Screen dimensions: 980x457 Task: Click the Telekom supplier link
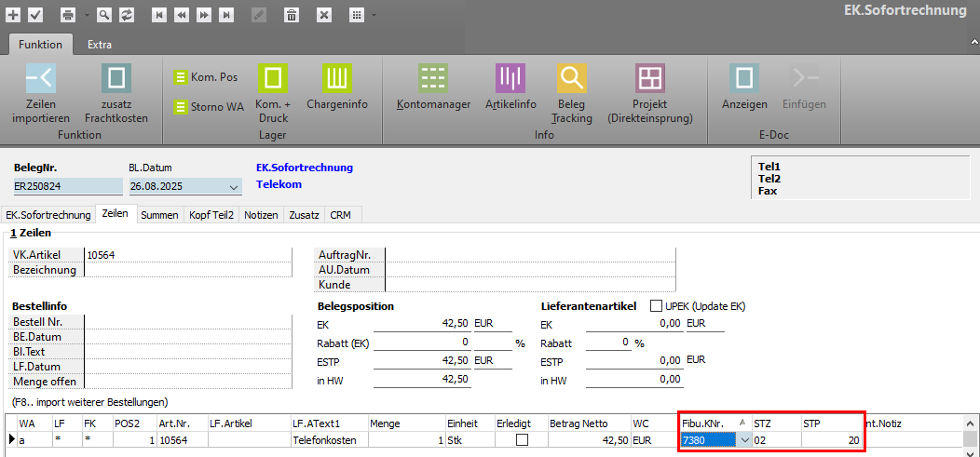[279, 185]
